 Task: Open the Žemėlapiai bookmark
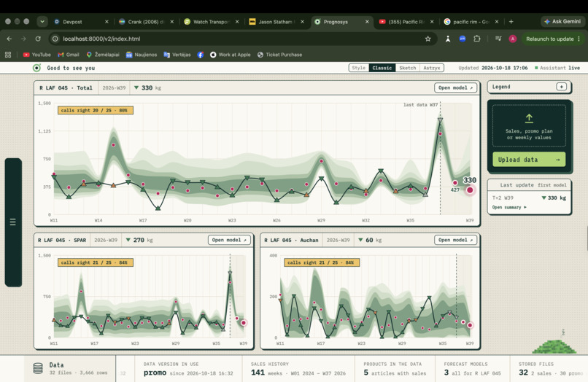click(103, 55)
